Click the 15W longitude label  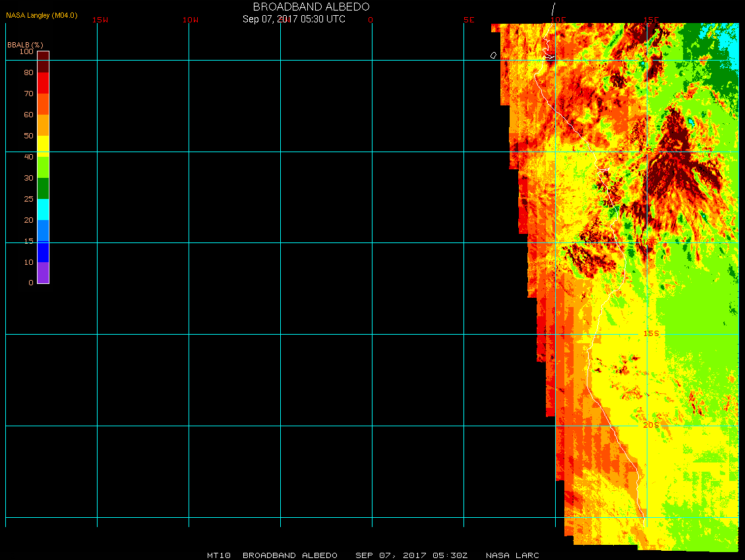tap(100, 20)
